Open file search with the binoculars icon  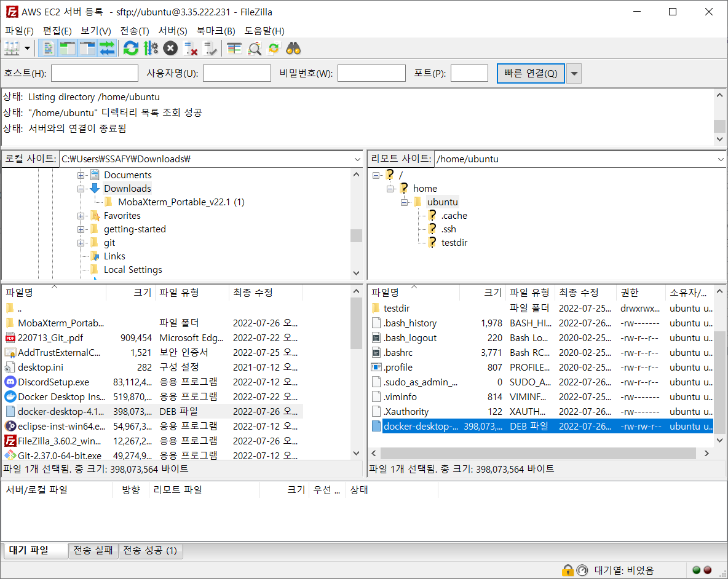(294, 48)
